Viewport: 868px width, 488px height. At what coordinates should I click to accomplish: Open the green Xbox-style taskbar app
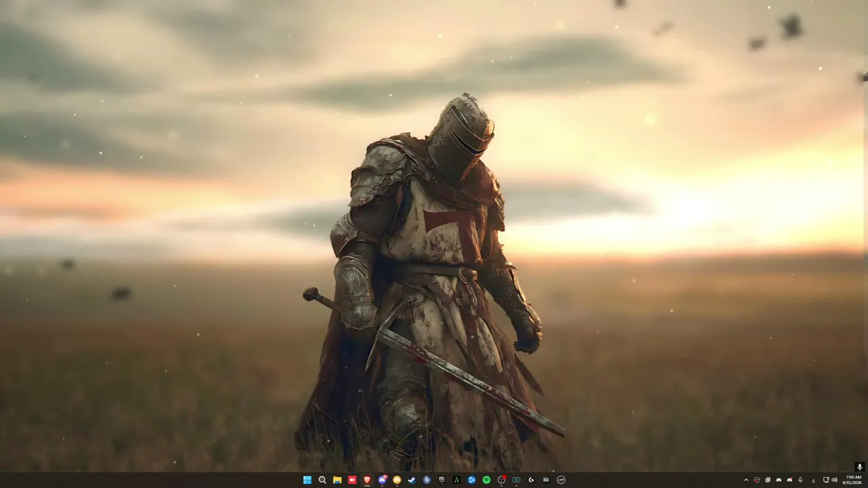coord(516,480)
